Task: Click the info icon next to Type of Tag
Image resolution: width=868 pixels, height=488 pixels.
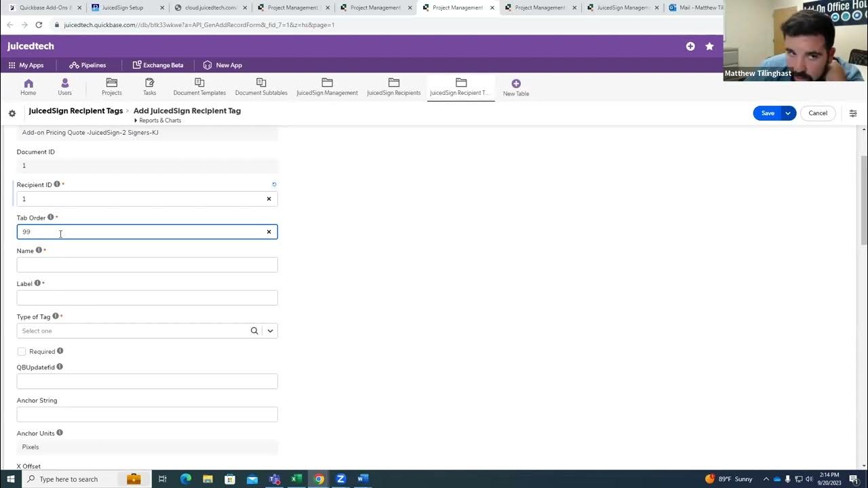Action: pos(56,317)
